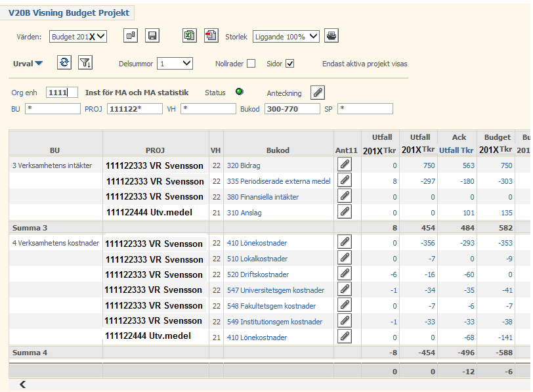Open the Anteckning pencil note editor
This screenshot has width=533, height=392.
[318, 93]
